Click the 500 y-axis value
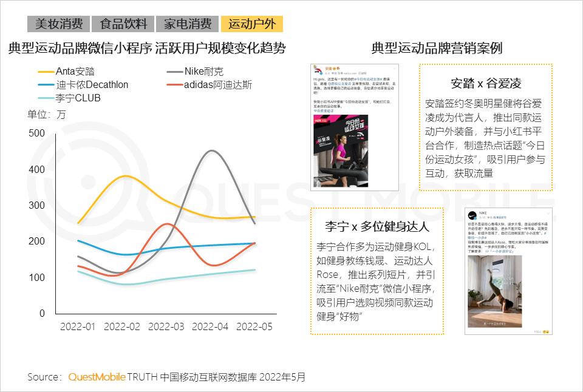Image resolution: width=583 pixels, height=392 pixels. point(36,133)
